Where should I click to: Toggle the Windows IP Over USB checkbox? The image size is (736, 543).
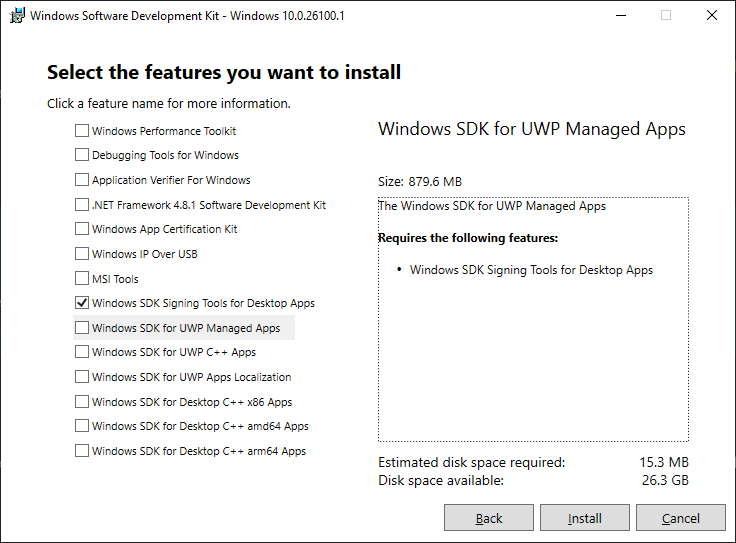pyautogui.click(x=82, y=254)
